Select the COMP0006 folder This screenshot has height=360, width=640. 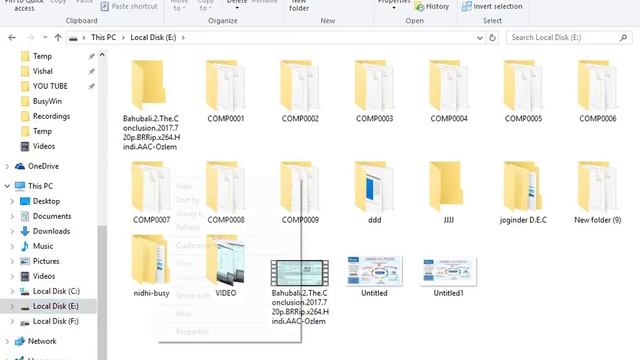coord(598,86)
